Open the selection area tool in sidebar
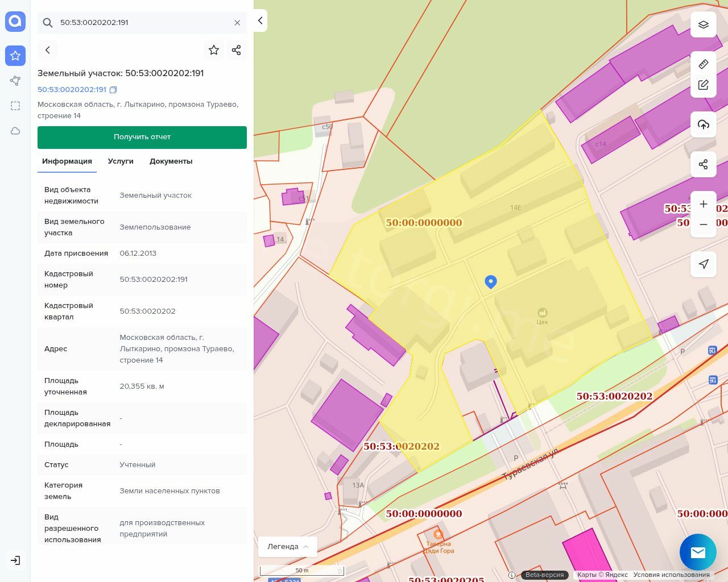Viewport: 728px width, 582px height. (15, 106)
